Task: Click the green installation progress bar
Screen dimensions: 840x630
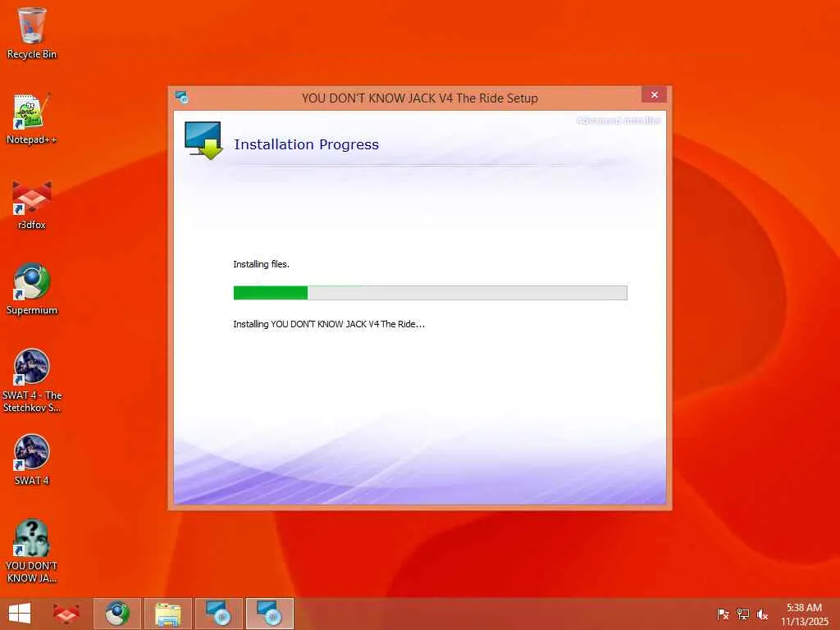Action: point(430,293)
